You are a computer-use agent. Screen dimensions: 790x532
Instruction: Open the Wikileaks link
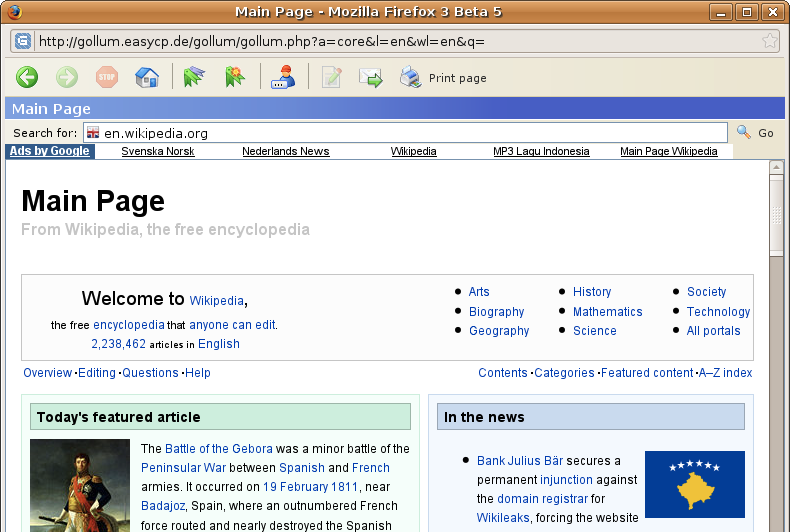click(x=503, y=518)
